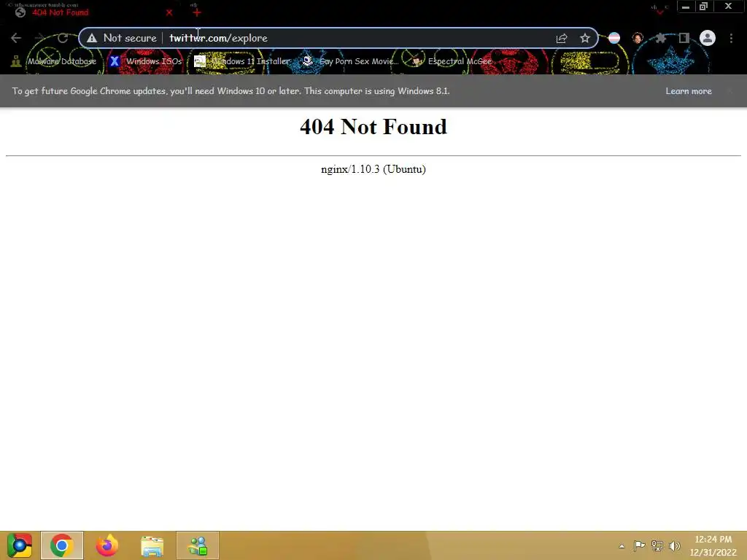
Task: Open the Windows ISOs bookmark
Action: click(146, 61)
